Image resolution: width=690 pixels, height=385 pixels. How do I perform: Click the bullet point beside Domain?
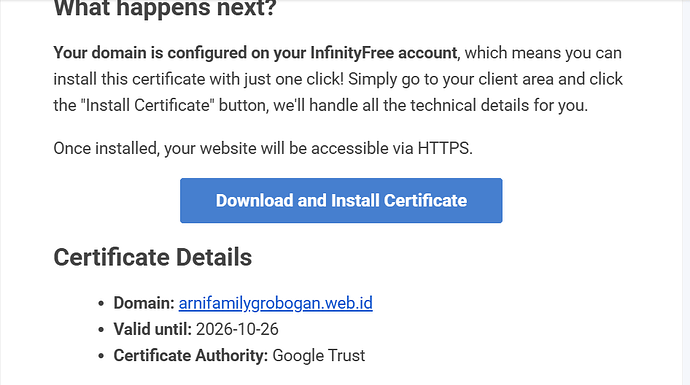[101, 304]
